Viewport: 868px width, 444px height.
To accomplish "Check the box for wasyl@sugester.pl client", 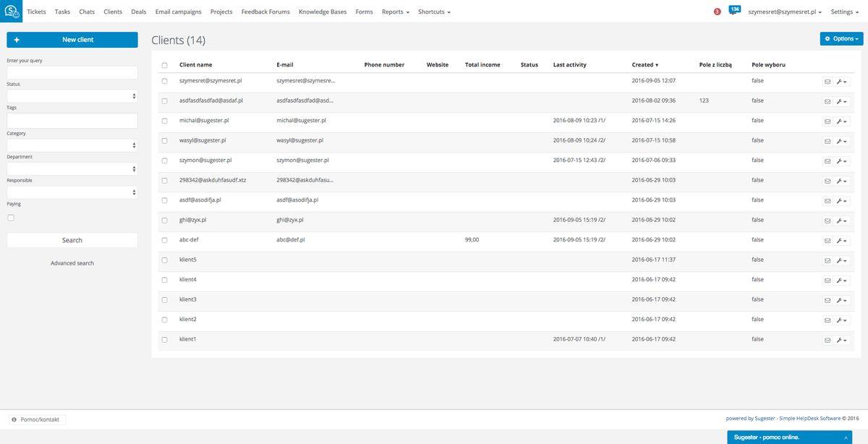I will pos(164,140).
